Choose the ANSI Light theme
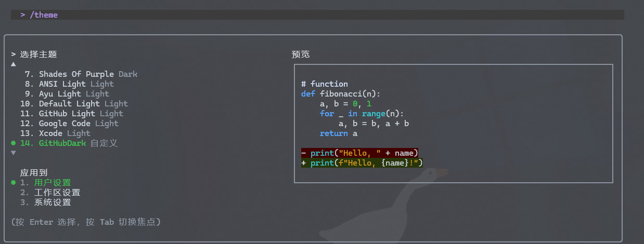644x244 pixels. (x=76, y=84)
